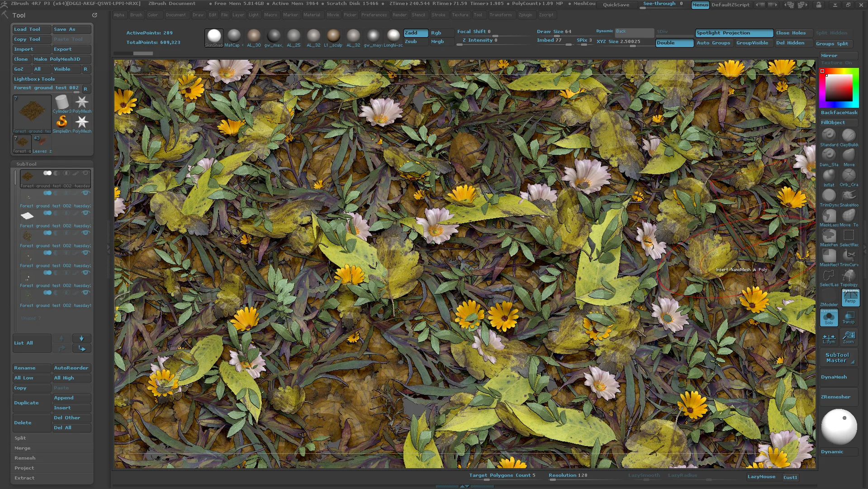The image size is (868, 489).
Task: Pick the SnakeHook brush
Action: pyautogui.click(x=849, y=196)
